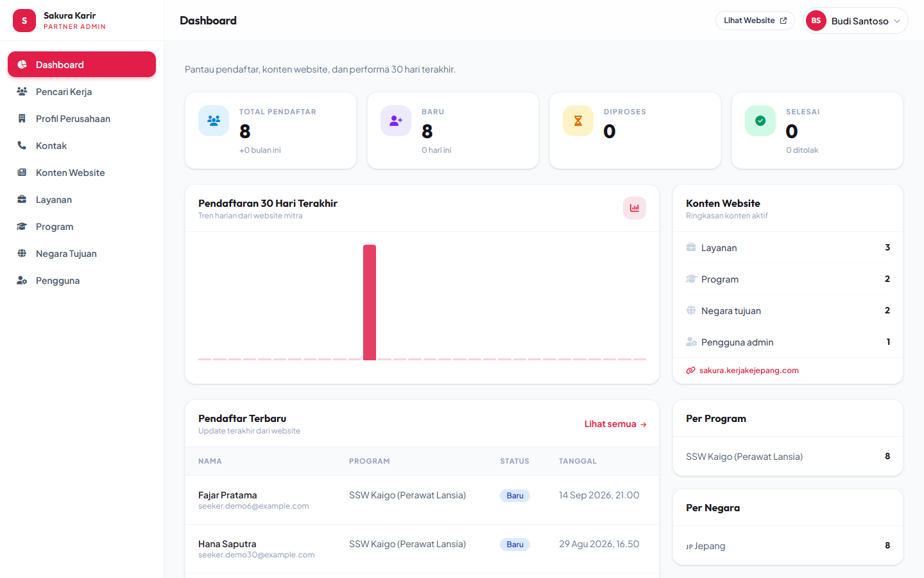The width and height of the screenshot is (924, 578).
Task: Click the Profil Perusahaan building icon
Action: [x=22, y=119]
